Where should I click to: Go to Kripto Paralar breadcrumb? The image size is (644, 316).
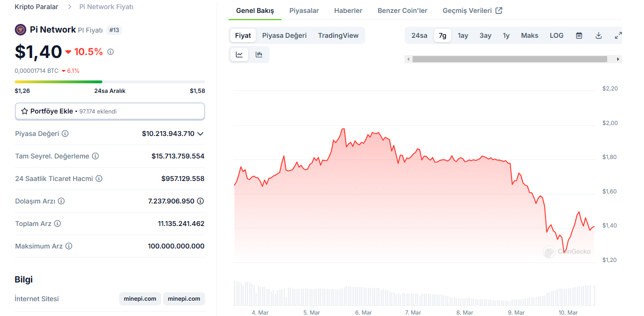(x=36, y=7)
